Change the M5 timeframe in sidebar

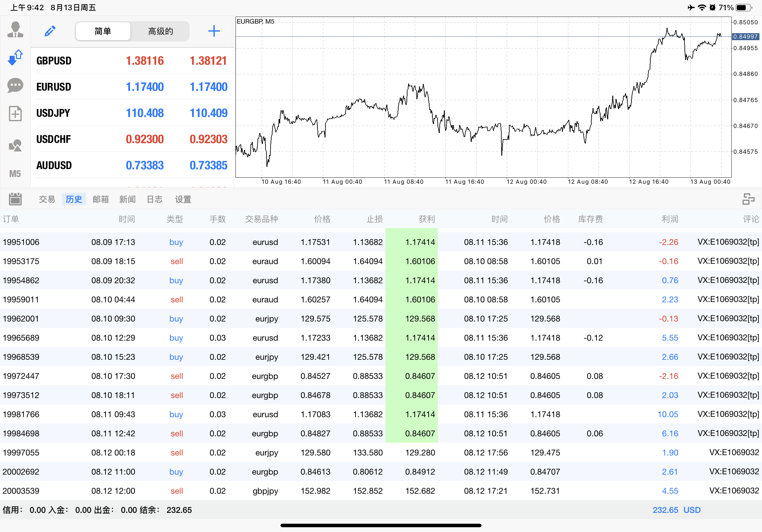(x=15, y=174)
